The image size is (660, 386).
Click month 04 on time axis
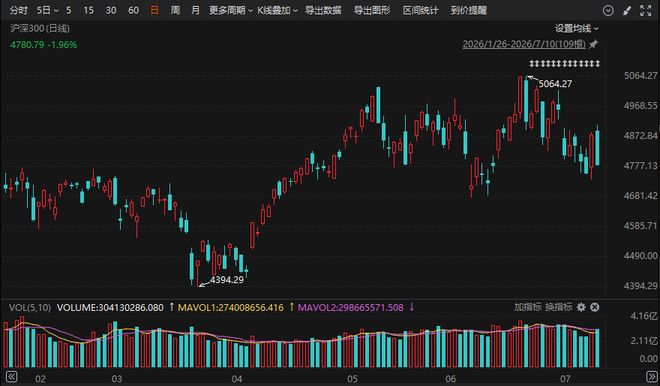(237, 378)
